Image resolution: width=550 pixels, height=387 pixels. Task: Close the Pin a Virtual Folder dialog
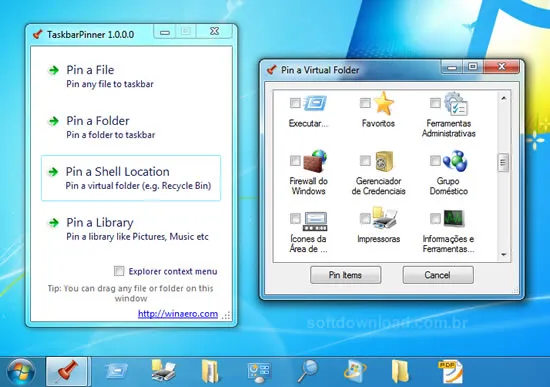(502, 67)
